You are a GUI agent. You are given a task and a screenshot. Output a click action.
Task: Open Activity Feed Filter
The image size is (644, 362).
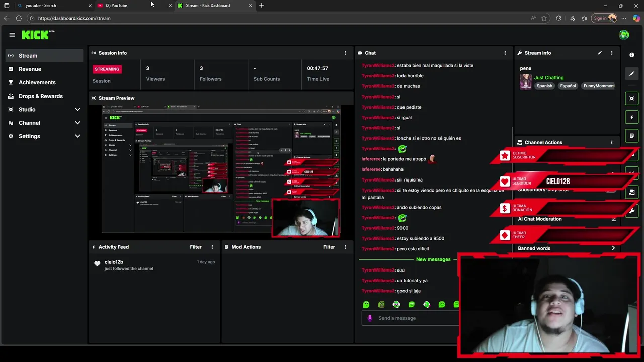(196, 247)
